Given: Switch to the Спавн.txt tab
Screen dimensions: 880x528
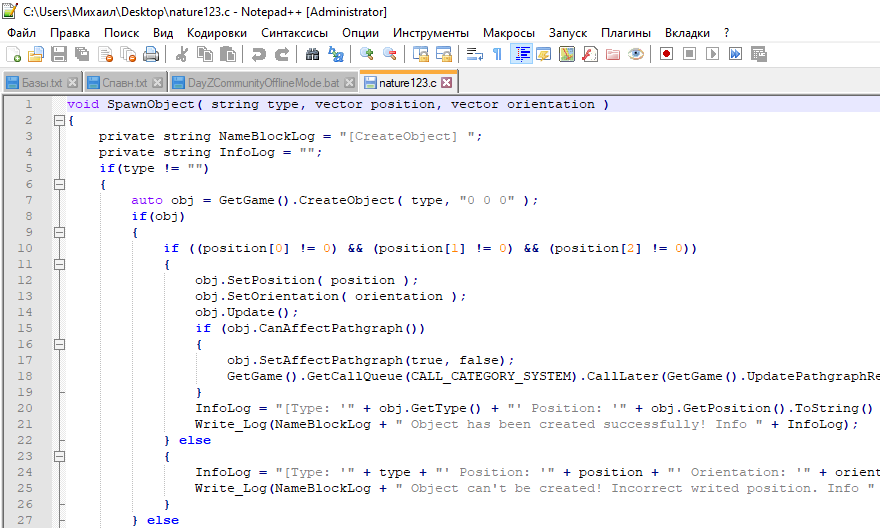Looking at the screenshot, I should [125, 82].
